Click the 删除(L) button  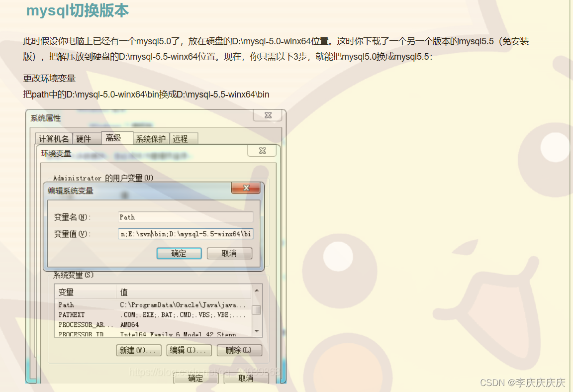pos(239,350)
